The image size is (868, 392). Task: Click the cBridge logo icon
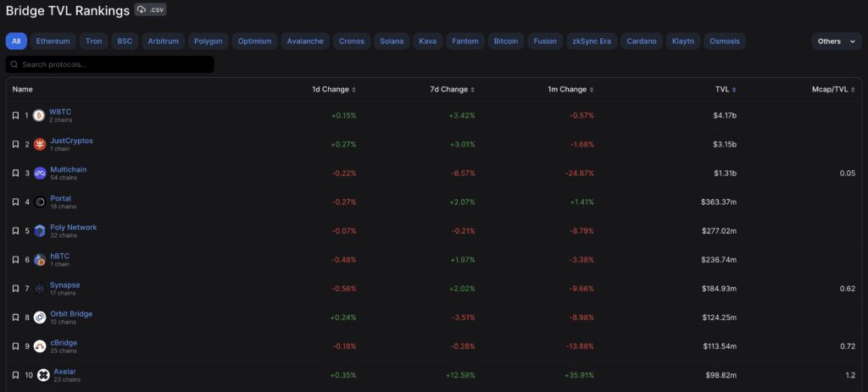coord(39,346)
